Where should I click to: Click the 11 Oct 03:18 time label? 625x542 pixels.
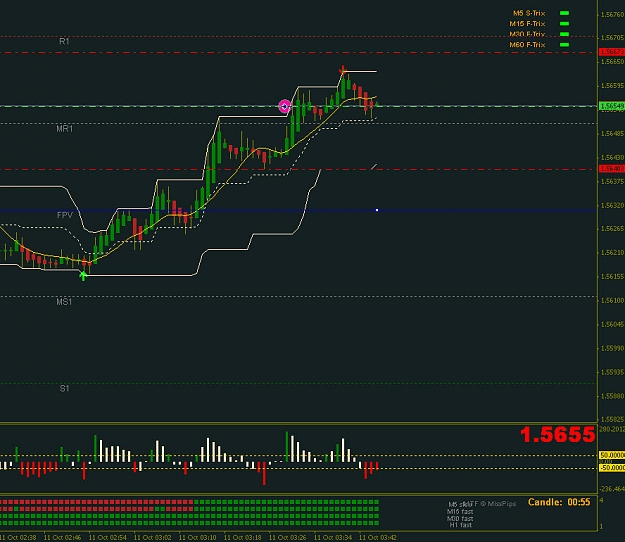pyautogui.click(x=243, y=538)
